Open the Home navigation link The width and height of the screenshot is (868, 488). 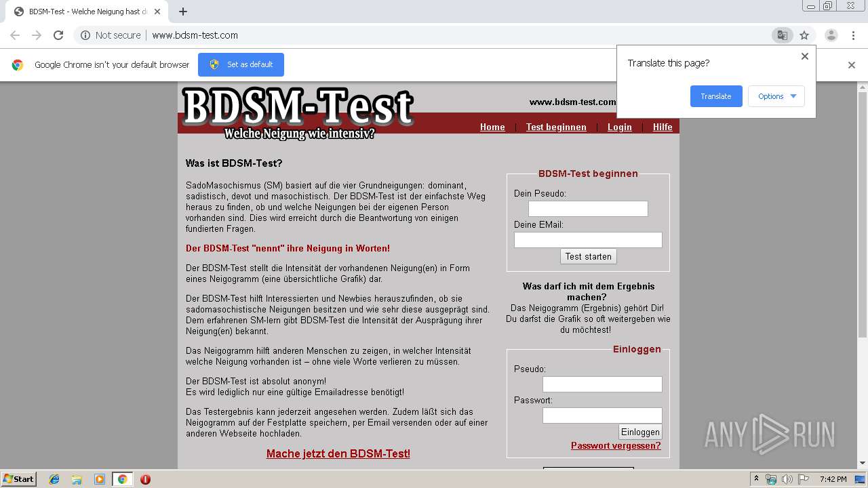492,127
